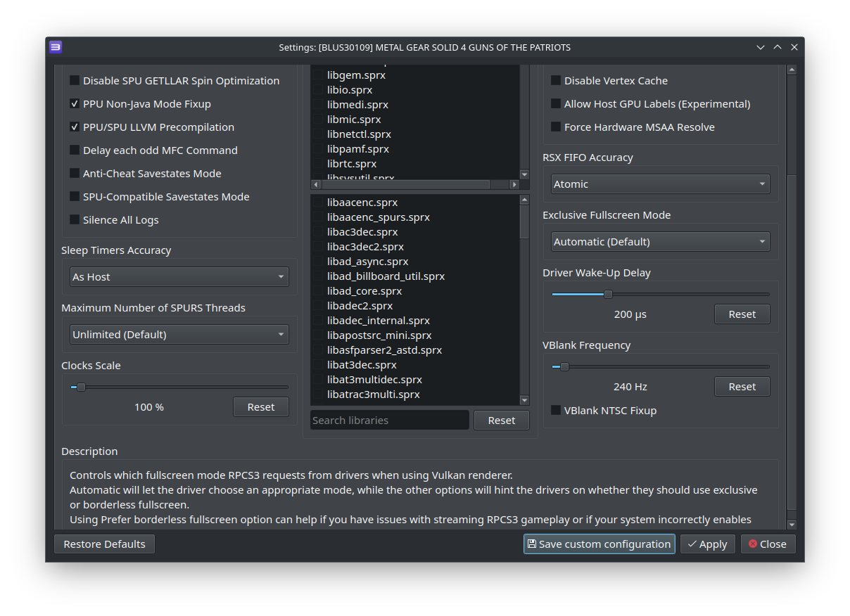Click Save custom configuration button

point(600,544)
